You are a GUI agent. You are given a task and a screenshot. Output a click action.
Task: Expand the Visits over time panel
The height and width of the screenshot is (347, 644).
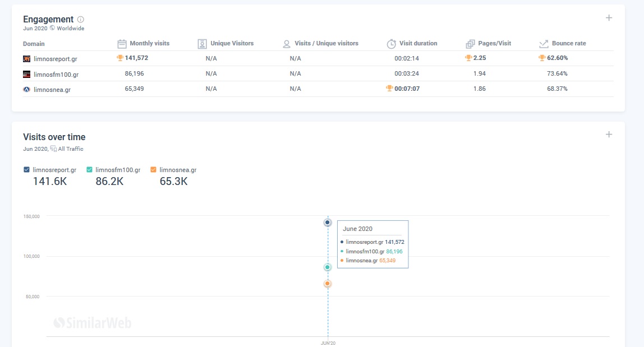pos(609,135)
